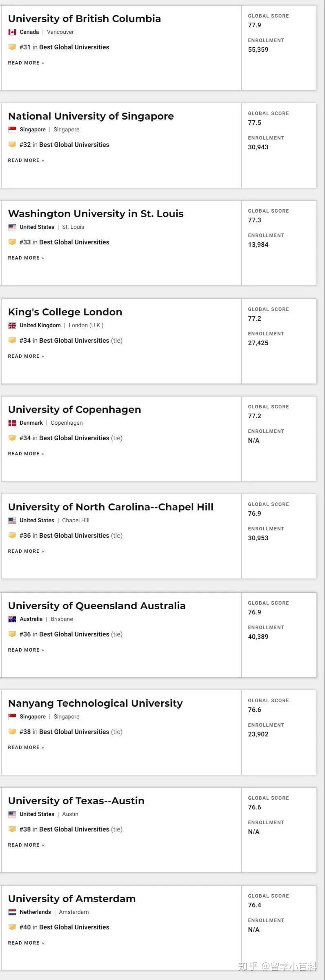This screenshot has width=325, height=980.
Task: Open National University of Singapore title link
Action: (x=91, y=116)
